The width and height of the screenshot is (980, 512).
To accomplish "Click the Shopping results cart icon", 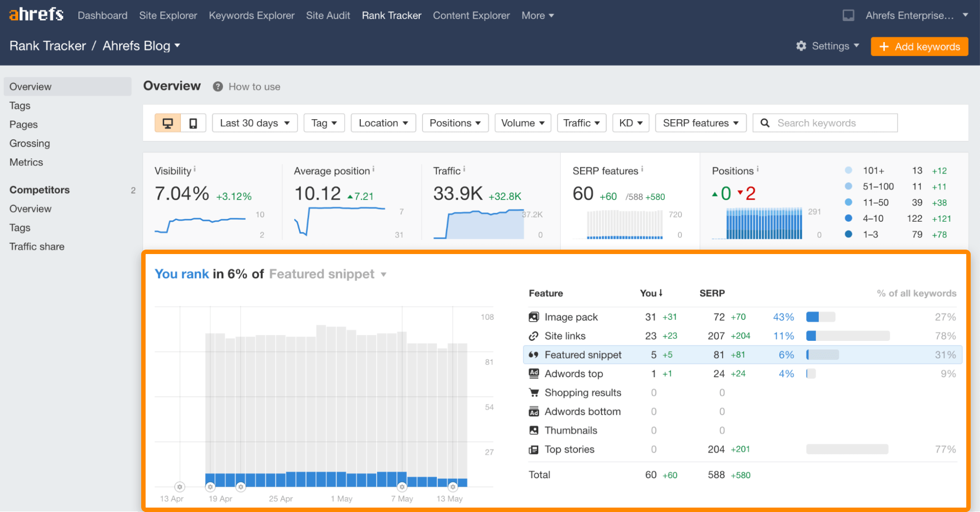I will (x=534, y=393).
